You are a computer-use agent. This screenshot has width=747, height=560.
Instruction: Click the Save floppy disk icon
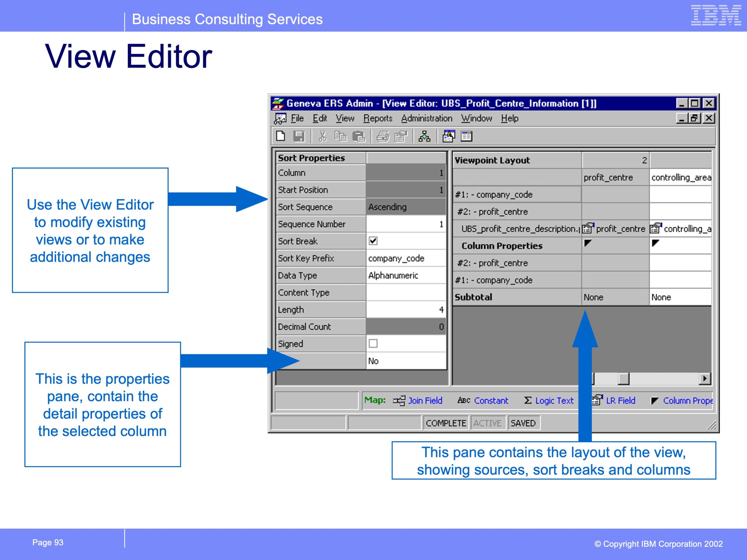(299, 136)
